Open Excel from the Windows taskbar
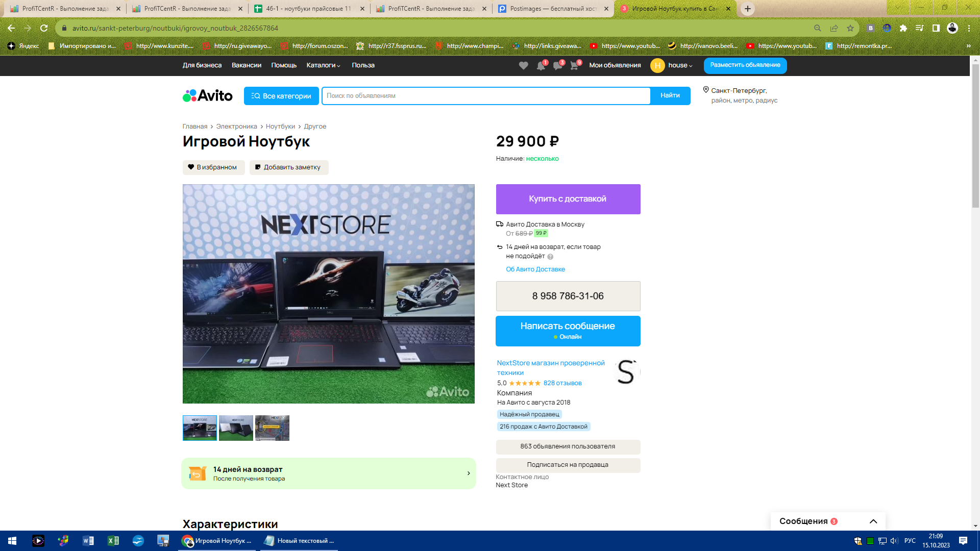 click(x=113, y=541)
